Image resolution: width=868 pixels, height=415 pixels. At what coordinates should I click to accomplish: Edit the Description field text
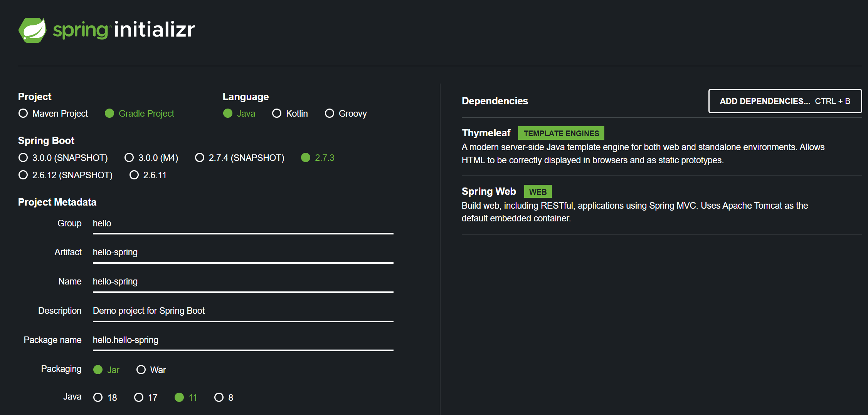tap(243, 311)
